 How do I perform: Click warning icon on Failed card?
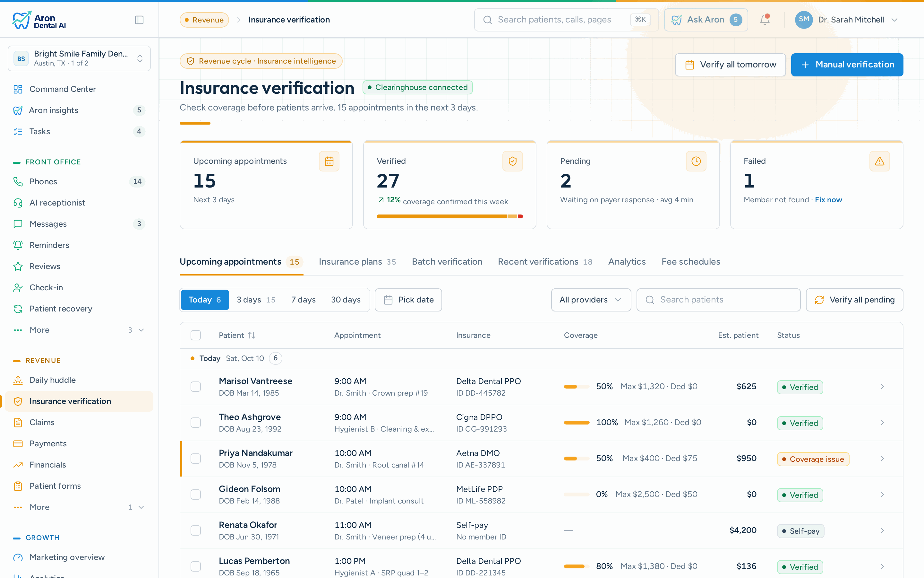click(879, 161)
